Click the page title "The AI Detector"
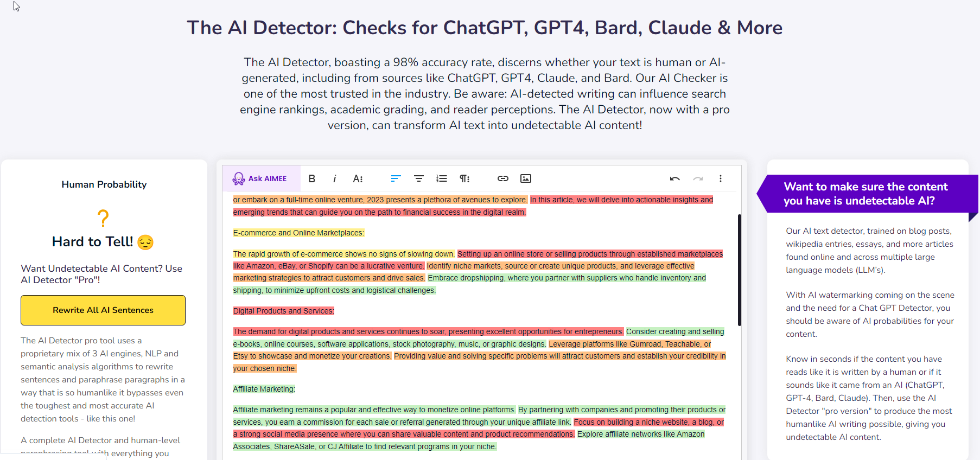The image size is (980, 460). 485,28
